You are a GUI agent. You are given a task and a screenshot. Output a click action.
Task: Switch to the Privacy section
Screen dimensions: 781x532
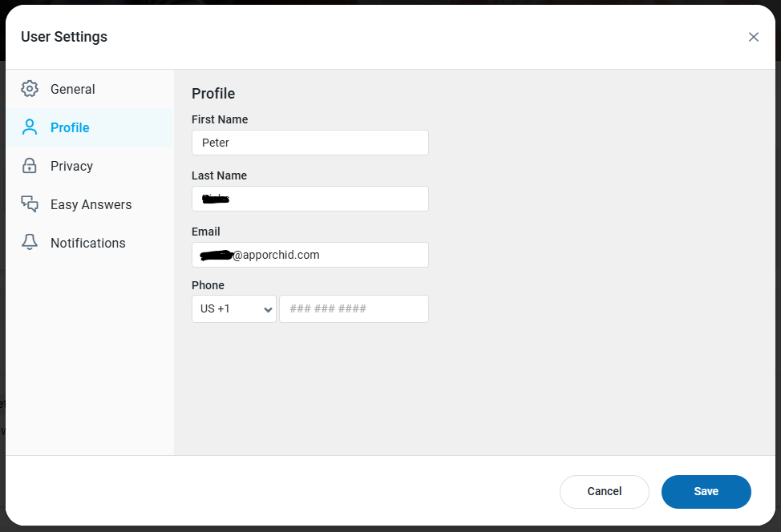coord(71,166)
